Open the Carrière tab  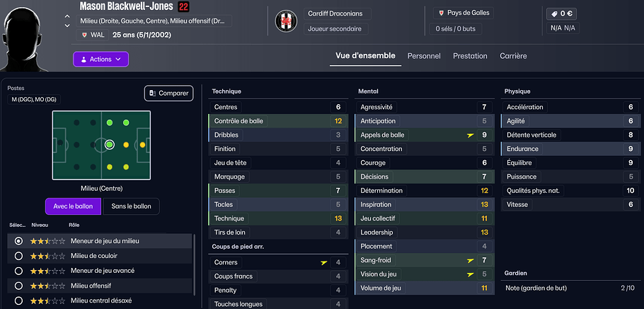click(x=513, y=56)
